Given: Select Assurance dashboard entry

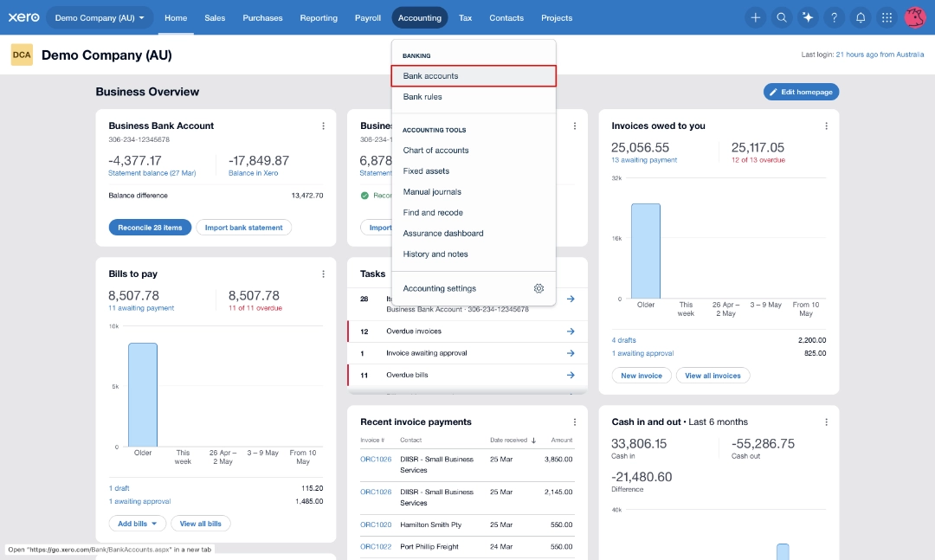Looking at the screenshot, I should [x=474, y=233].
